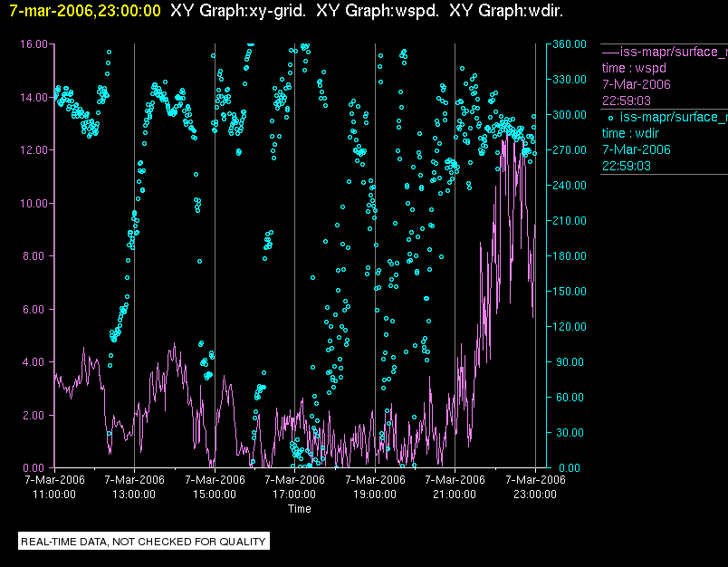Image resolution: width=728 pixels, height=567 pixels.
Task: Click the 13:00:00 time axis label
Action: 134,495
